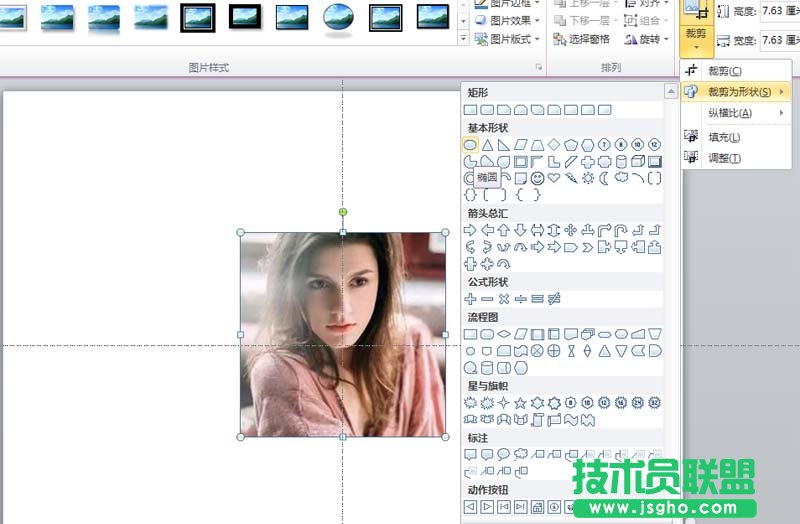This screenshot has width=800, height=524.
Task: Pick the plus sign formula shape
Action: point(470,299)
